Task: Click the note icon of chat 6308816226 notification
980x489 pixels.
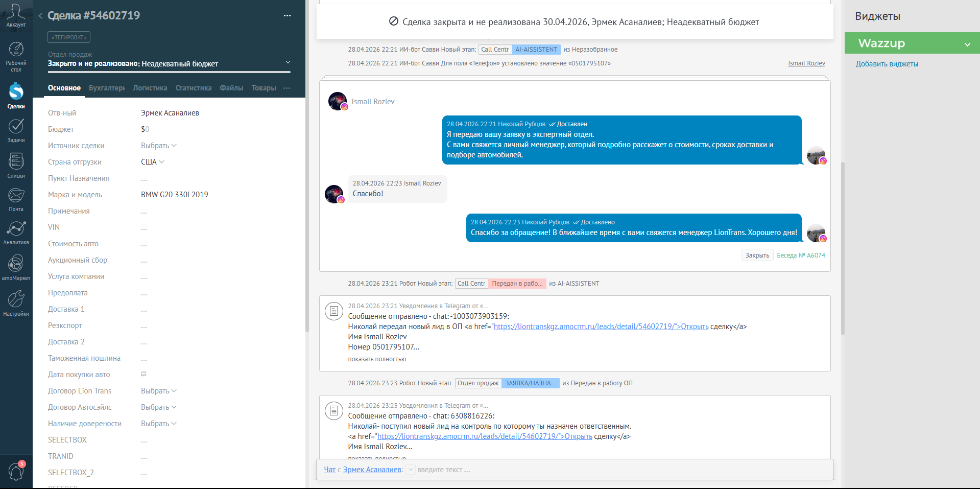Action: pyautogui.click(x=334, y=410)
